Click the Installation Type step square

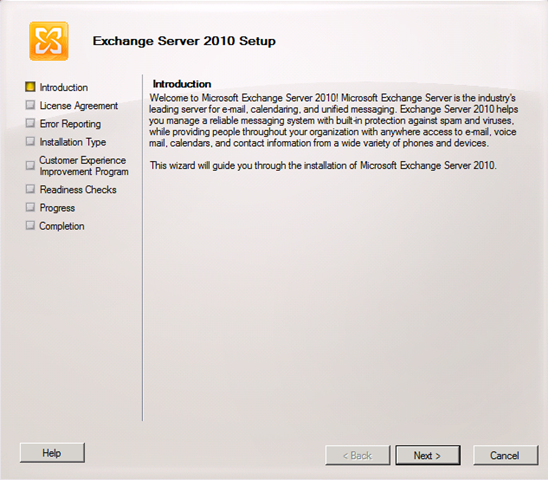(30, 141)
